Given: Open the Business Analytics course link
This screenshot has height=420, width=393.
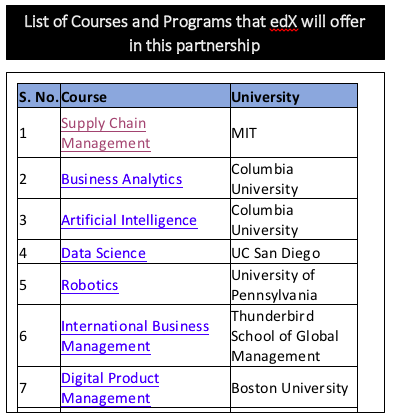Looking at the screenshot, I should pyautogui.click(x=122, y=179).
